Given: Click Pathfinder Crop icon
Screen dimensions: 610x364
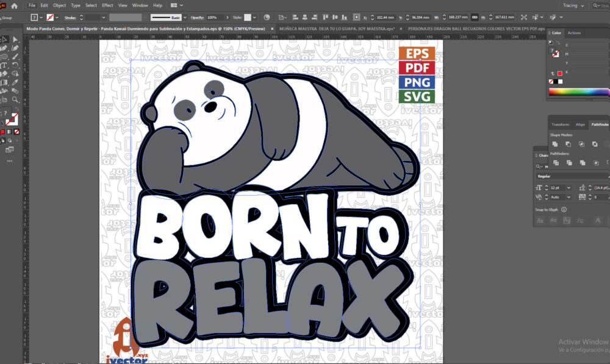Looking at the screenshot, I should (595, 163).
